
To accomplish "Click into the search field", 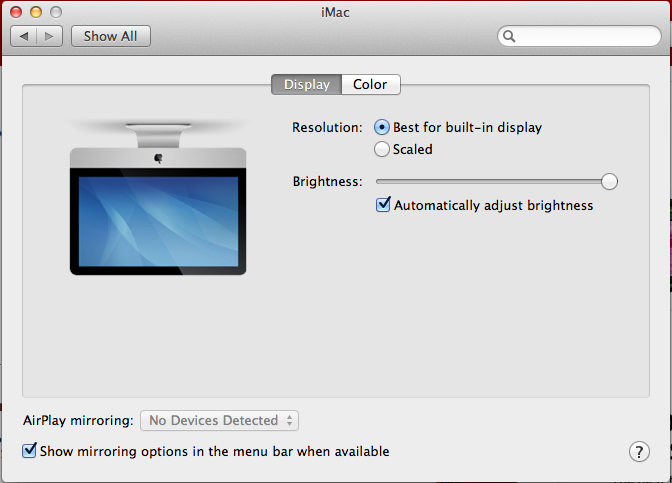I will point(579,36).
